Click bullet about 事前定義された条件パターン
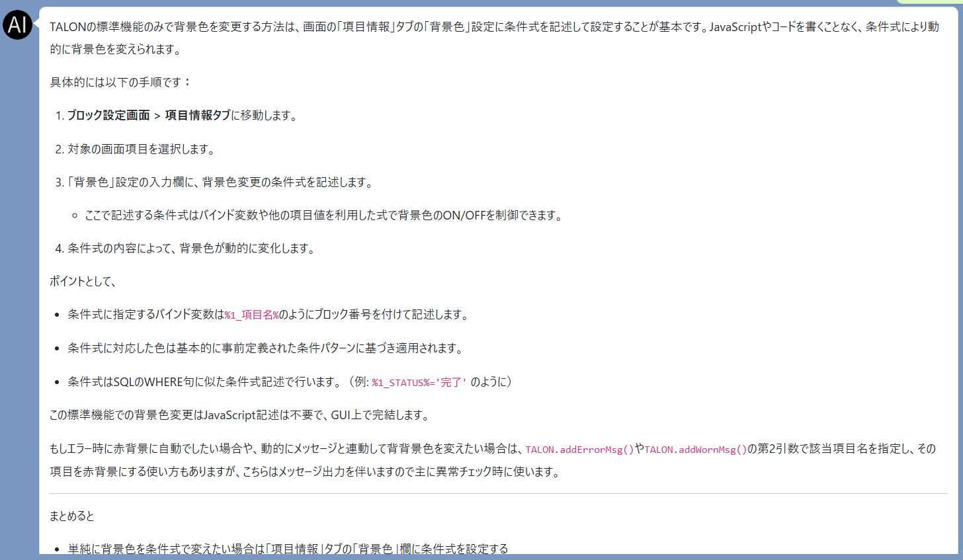Image resolution: width=963 pixels, height=560 pixels. click(266, 348)
